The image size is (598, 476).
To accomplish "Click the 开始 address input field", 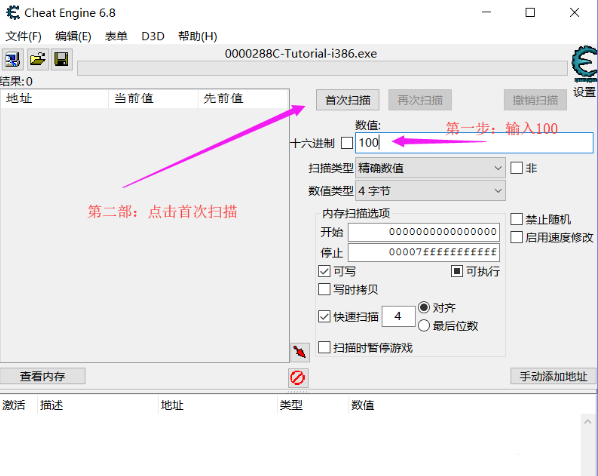I will pyautogui.click(x=424, y=232).
